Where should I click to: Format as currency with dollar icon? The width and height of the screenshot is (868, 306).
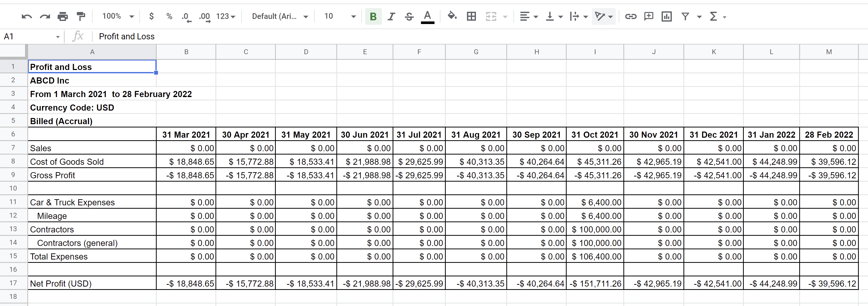coord(151,16)
